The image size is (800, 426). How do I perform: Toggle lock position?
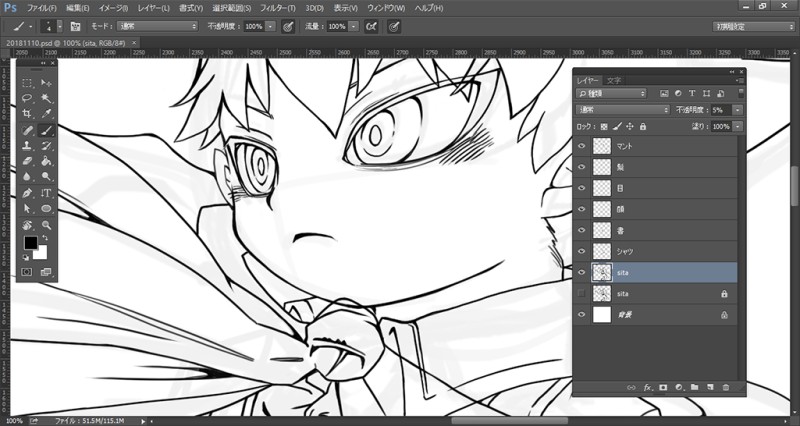[630, 126]
